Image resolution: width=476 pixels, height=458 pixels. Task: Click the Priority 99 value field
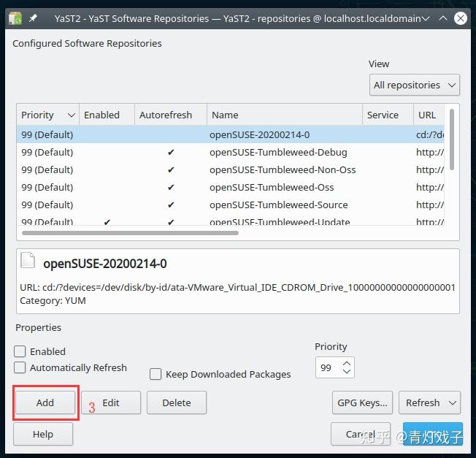coord(329,367)
